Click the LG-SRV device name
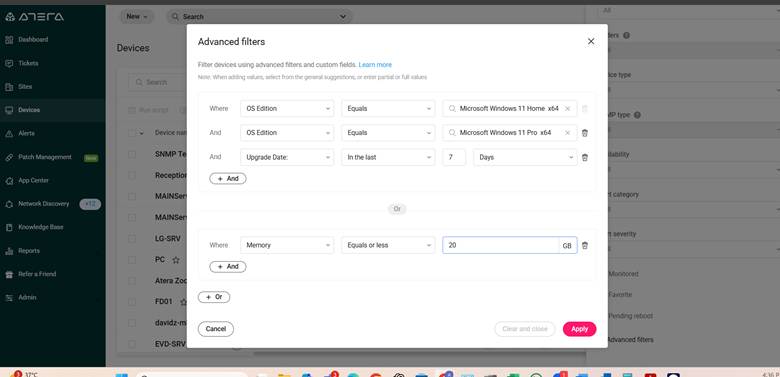The height and width of the screenshot is (377, 780). tap(168, 238)
